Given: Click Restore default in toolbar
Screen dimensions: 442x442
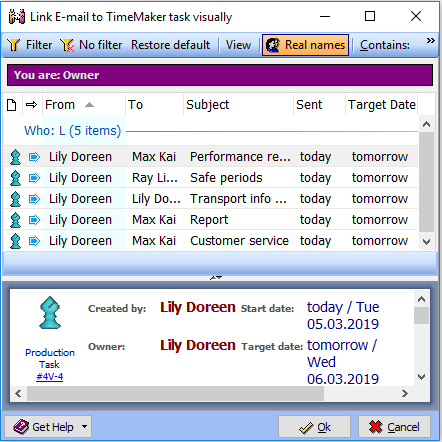Looking at the screenshot, I should 170,45.
